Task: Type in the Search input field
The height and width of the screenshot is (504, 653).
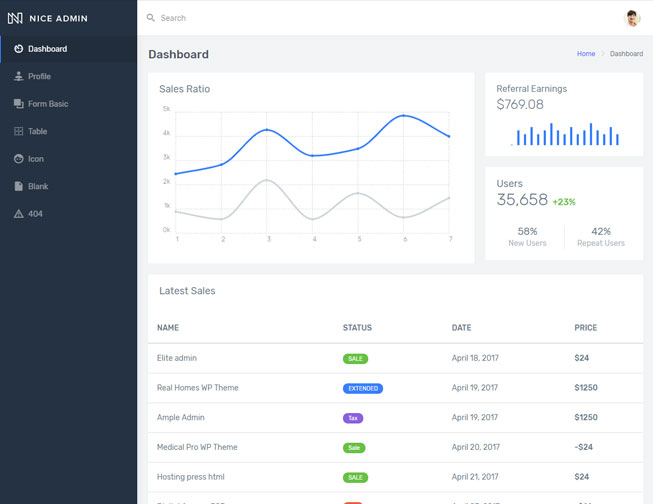Action: (x=300, y=18)
